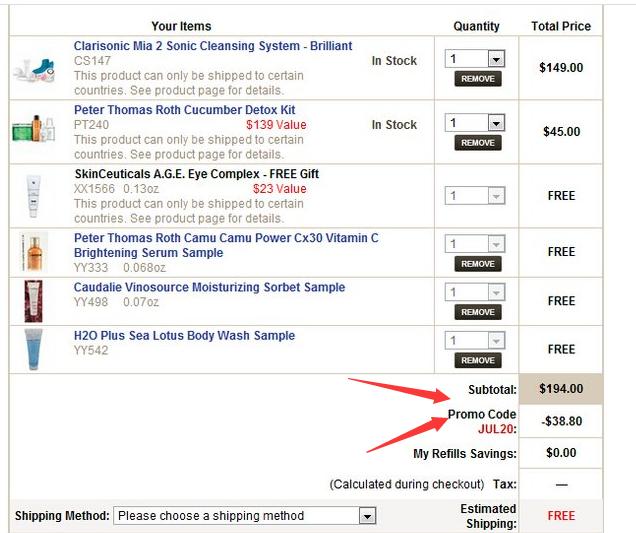Expand quantity dropdown for Cucumber Detox Kit

(x=496, y=123)
